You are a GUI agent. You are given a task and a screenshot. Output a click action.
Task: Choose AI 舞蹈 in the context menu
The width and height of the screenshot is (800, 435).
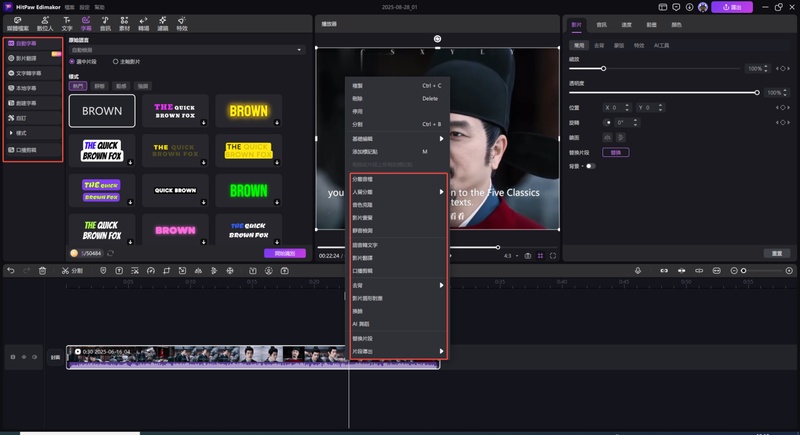coord(397,324)
